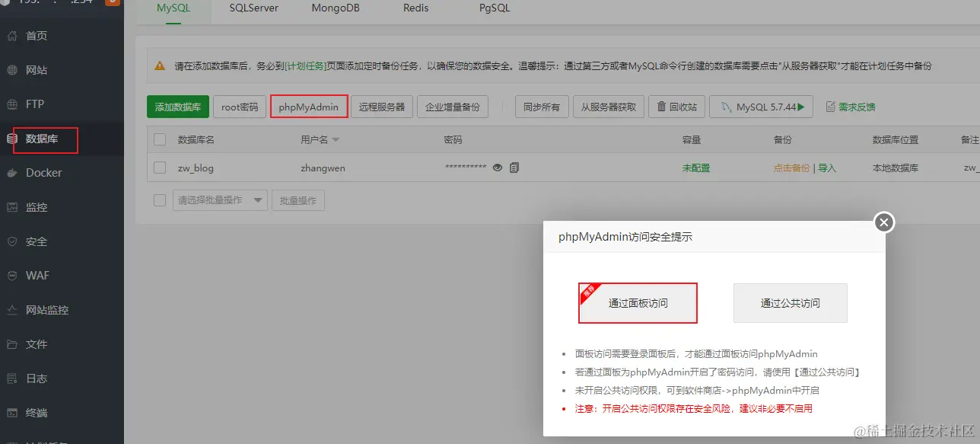Click the globe icon beside 网站
Viewport: 980px width, 444px height.
12,70
